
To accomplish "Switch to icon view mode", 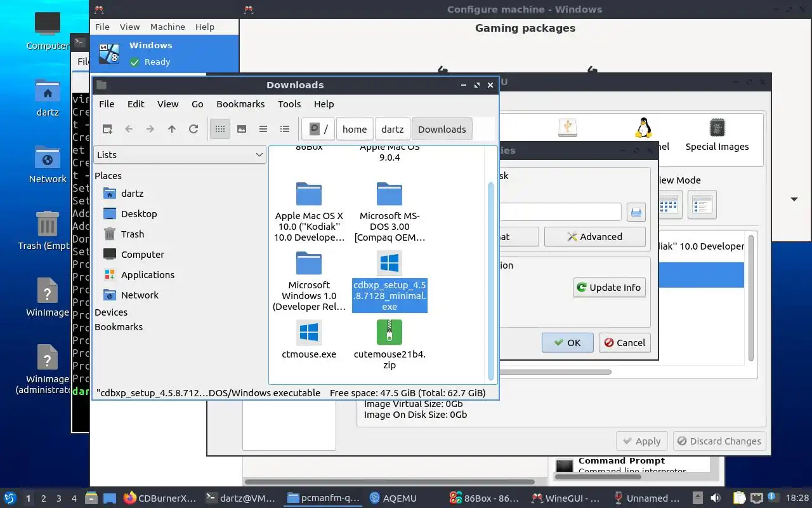I will coord(220,129).
